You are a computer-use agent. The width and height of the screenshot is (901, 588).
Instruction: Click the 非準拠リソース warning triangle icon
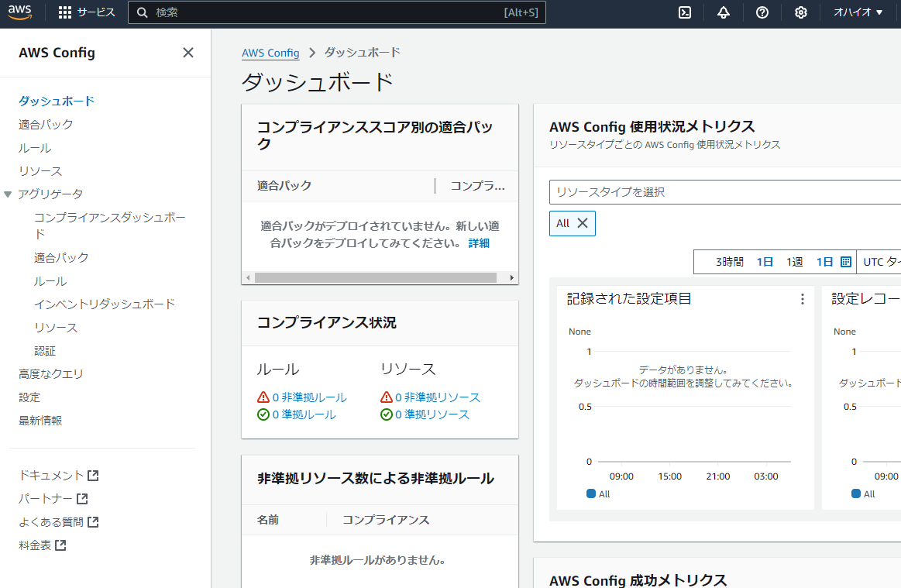[x=386, y=397]
